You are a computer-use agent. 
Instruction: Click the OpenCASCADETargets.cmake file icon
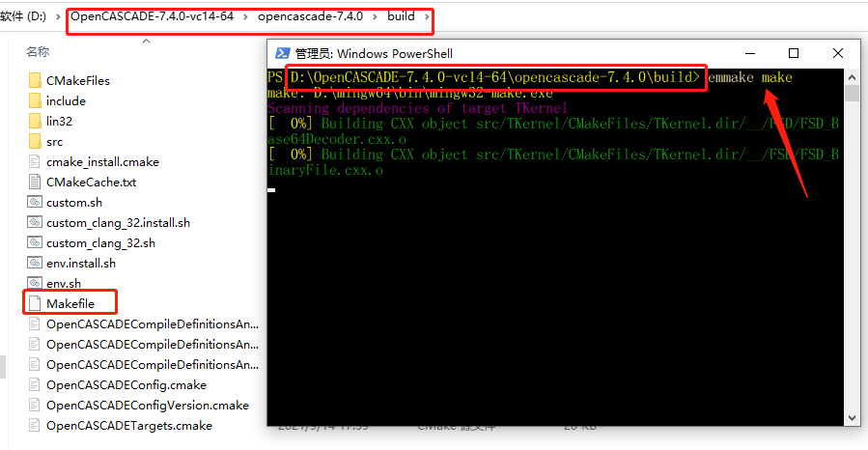coord(35,425)
